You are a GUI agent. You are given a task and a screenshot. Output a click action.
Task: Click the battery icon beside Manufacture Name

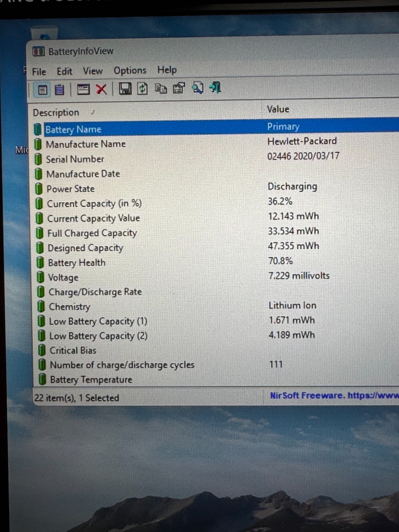click(x=38, y=144)
